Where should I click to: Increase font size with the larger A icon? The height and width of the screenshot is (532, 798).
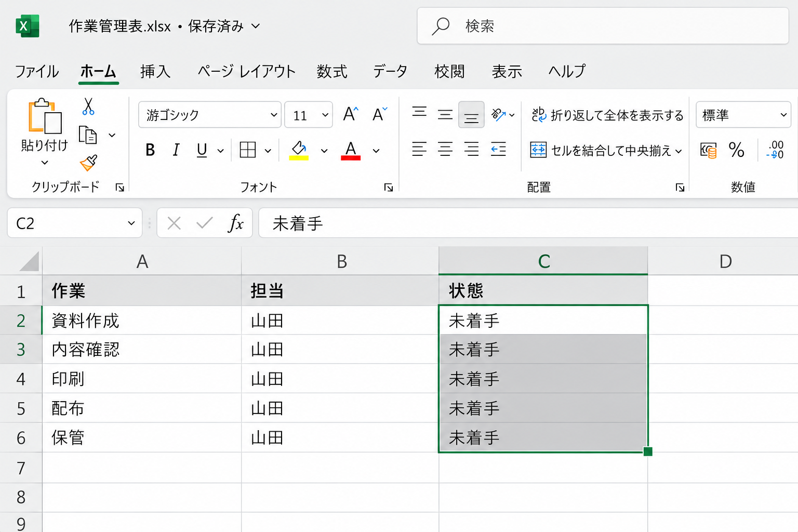[351, 114]
